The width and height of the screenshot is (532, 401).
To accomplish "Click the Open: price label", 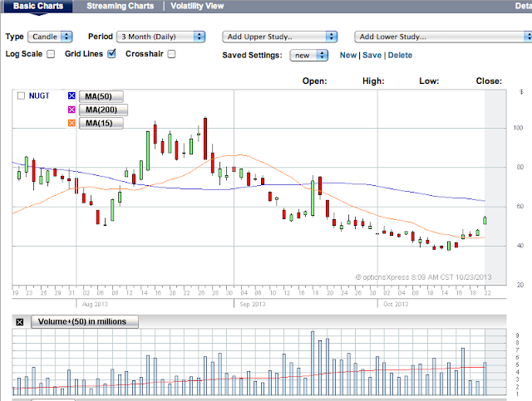I will pos(314,81).
